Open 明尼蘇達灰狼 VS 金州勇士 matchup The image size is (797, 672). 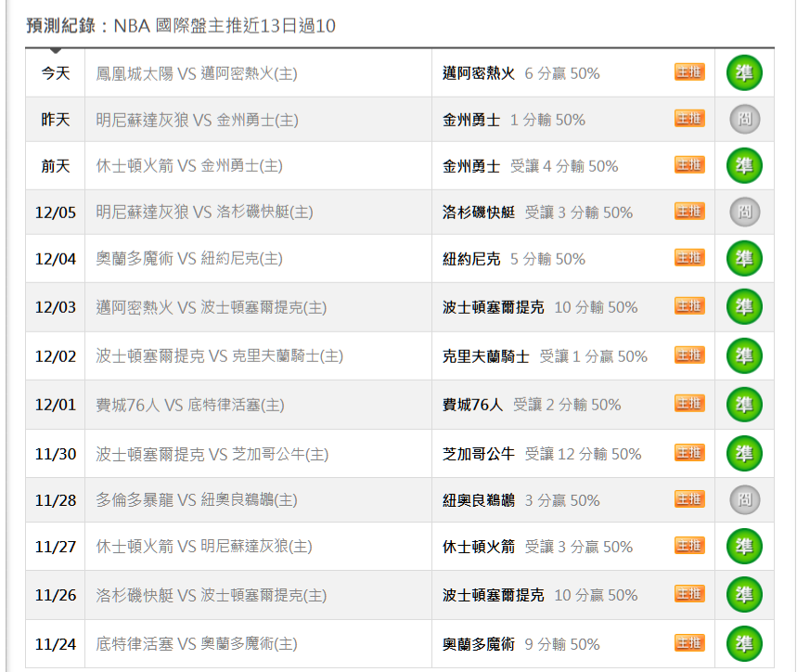198,121
